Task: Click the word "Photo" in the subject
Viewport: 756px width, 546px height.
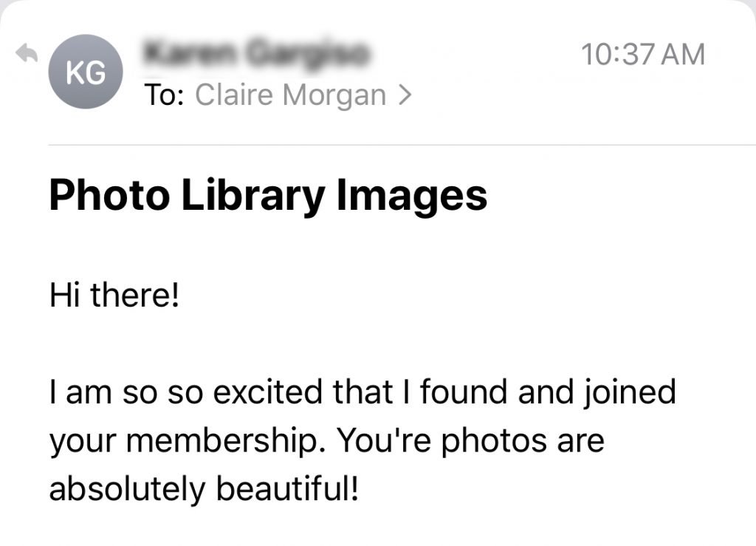Action: (x=96, y=195)
